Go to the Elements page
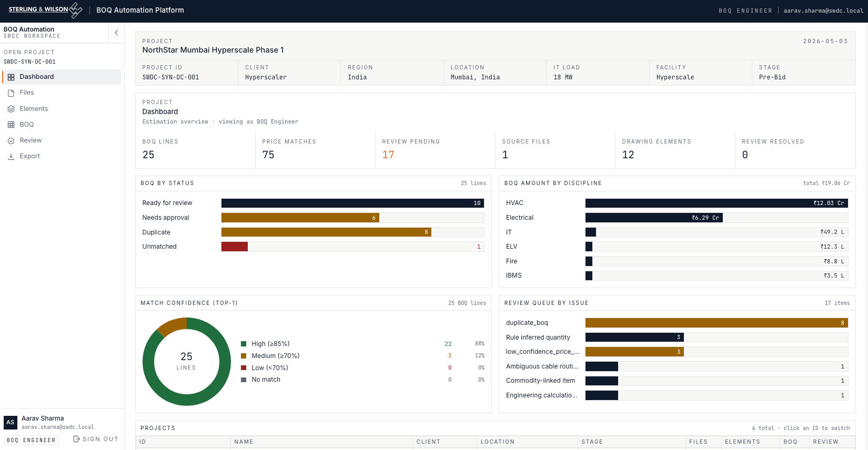This screenshot has width=868, height=450. point(62,109)
